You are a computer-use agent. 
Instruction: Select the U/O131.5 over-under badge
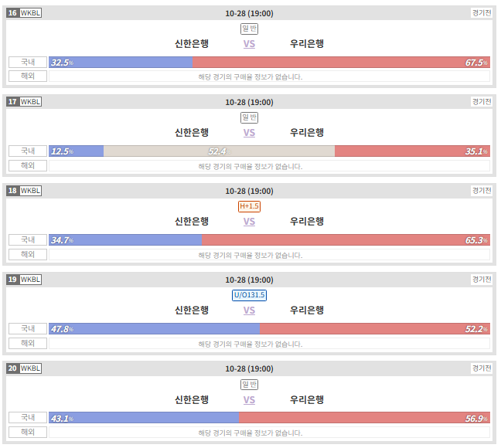pos(249,295)
